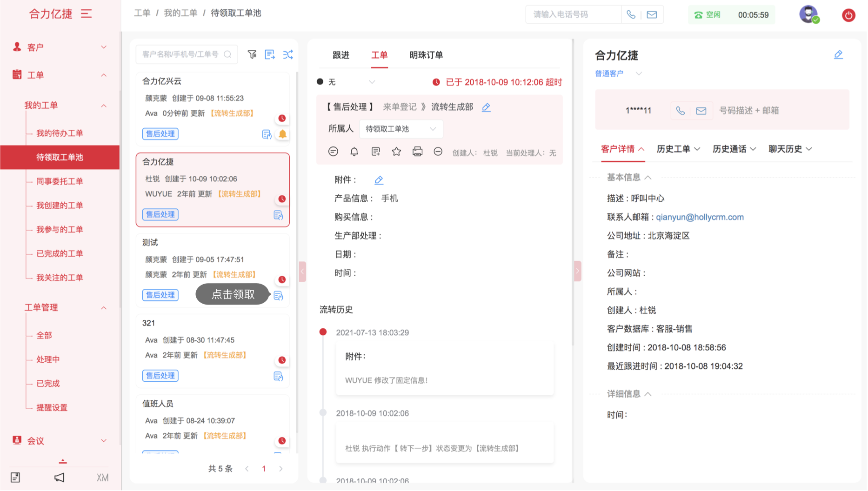Open the 历史工单 tab

click(678, 149)
